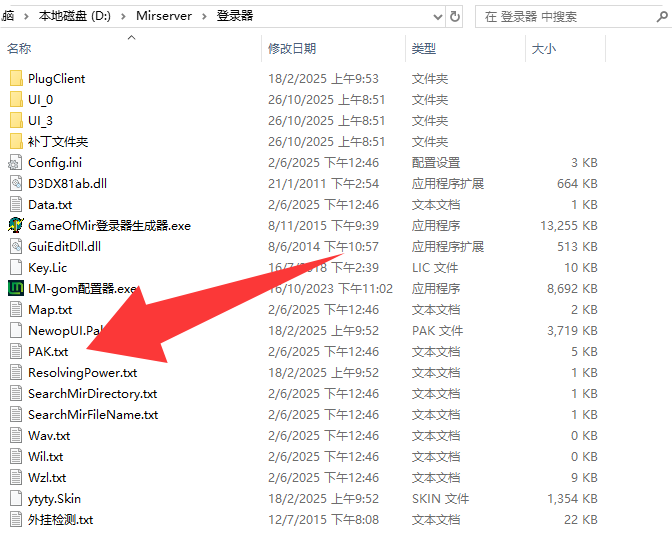
Task: Select the PAK.txt file
Action: [48, 351]
